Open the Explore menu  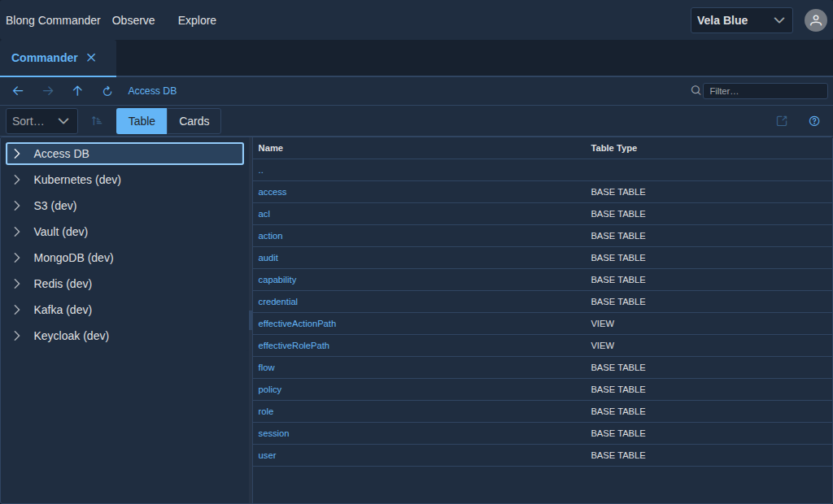[197, 20]
